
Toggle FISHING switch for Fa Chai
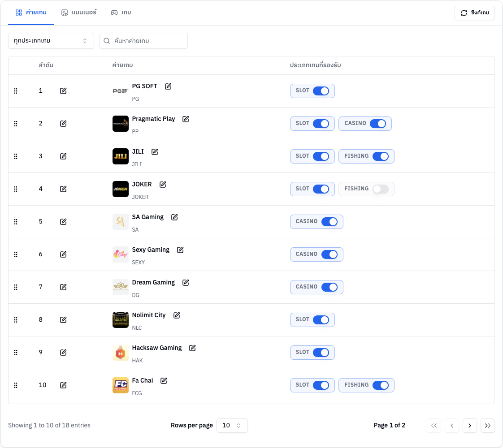coord(381,385)
